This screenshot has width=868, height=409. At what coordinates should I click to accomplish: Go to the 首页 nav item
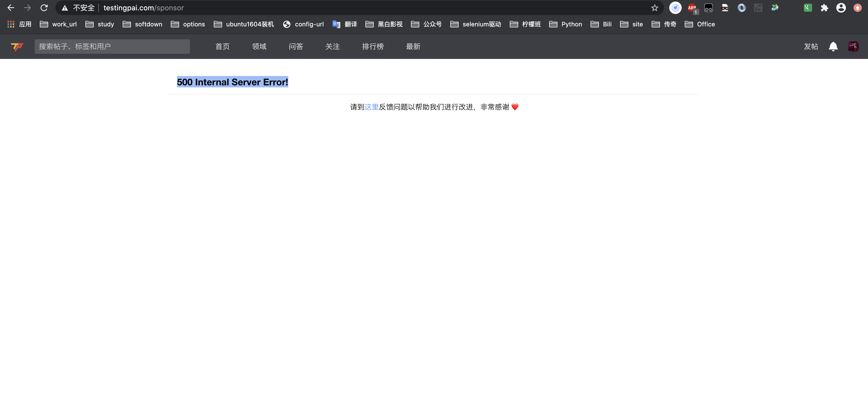(222, 47)
